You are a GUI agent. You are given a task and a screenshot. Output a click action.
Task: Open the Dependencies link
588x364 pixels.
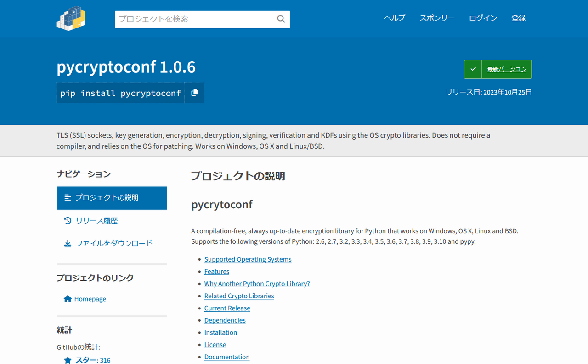225,320
